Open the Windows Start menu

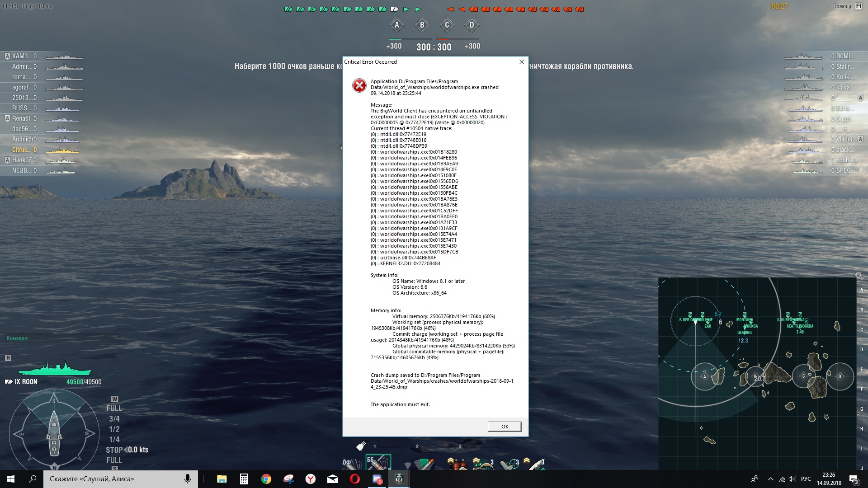(x=11, y=479)
